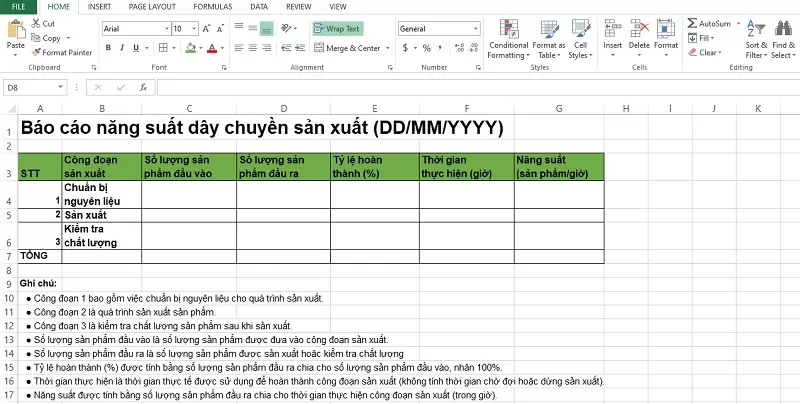The image size is (800, 404).
Task: Click Increase Decimal icon
Action: [459, 48]
